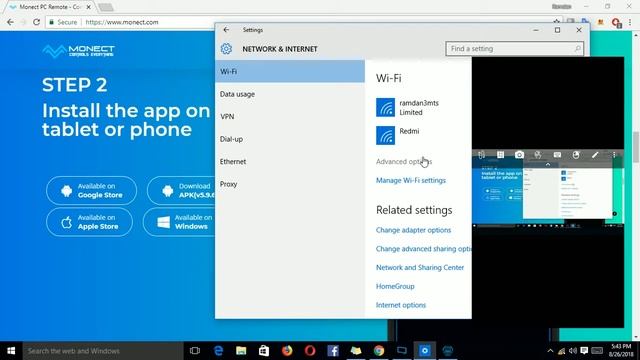Tap the touch gesture icon in overlay toolbar

(538, 155)
